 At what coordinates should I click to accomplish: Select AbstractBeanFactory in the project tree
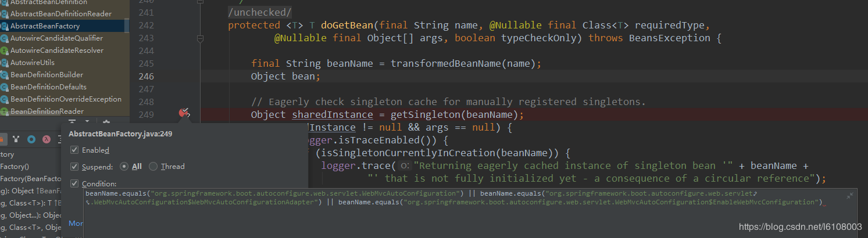point(45,26)
